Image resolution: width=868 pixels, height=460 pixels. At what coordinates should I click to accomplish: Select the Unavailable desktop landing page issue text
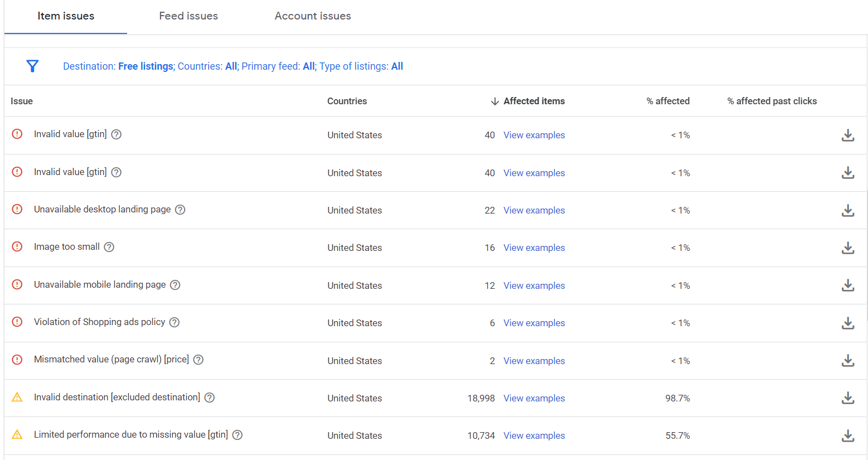pyautogui.click(x=103, y=209)
